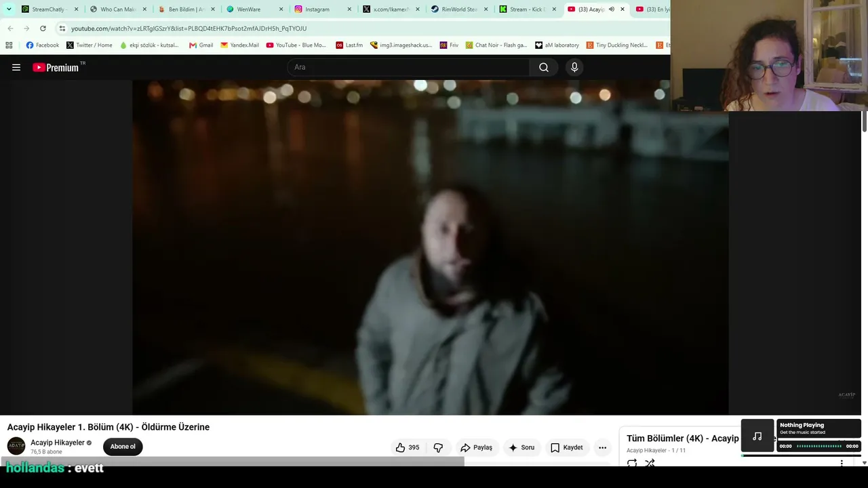Screen dimensions: 868x488
Task: Open Acayip Hikayeler channel avatar
Action: point(16,446)
